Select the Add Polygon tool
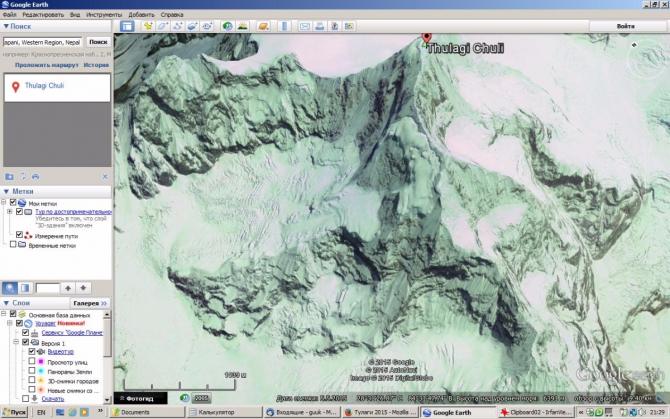The width and height of the screenshot is (670, 419). click(162, 26)
